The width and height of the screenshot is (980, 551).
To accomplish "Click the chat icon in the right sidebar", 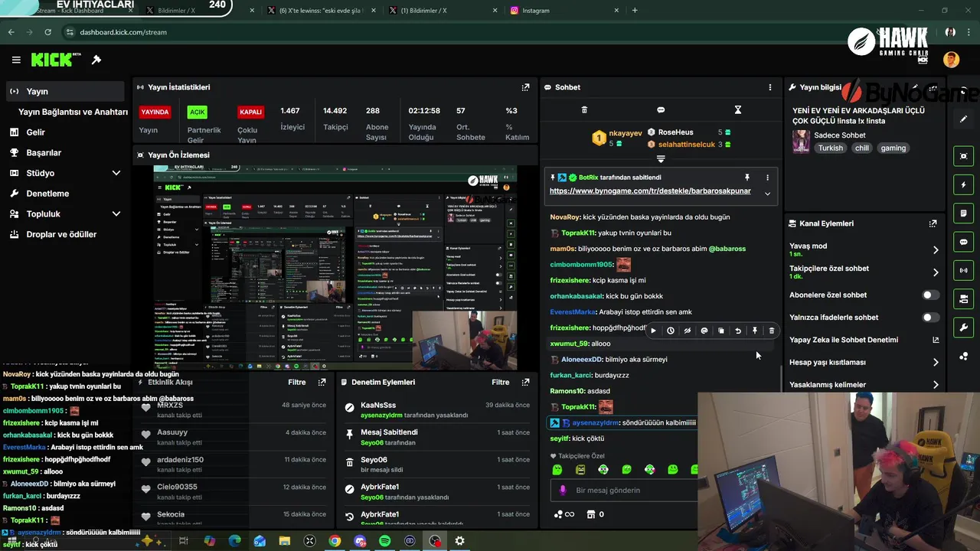I will click(963, 242).
